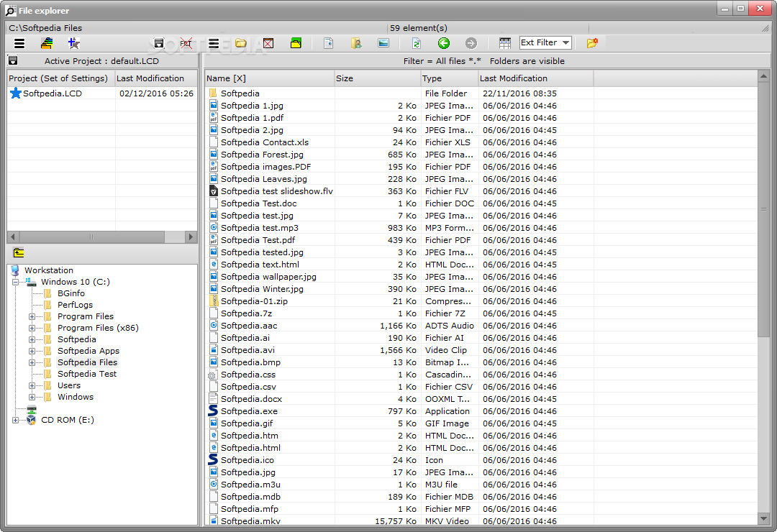The height and width of the screenshot is (532, 777).
Task: Click the yellow up-folder icon above tree
Action: click(19, 252)
